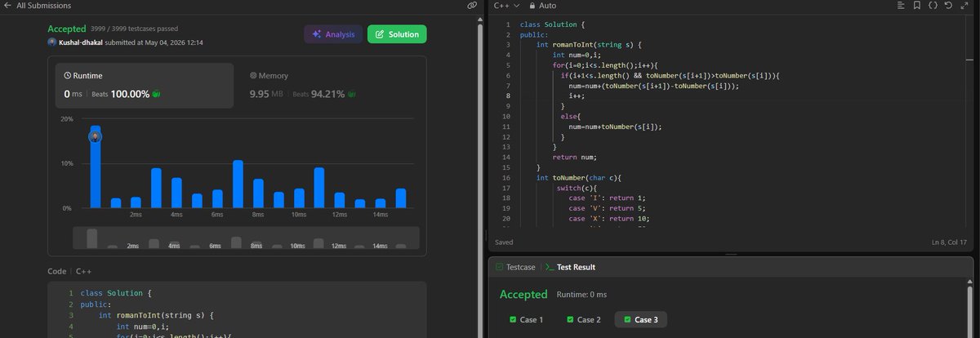This screenshot has height=338, width=980.
Task: Select the Case 1 checkbox tab
Action: [526, 319]
